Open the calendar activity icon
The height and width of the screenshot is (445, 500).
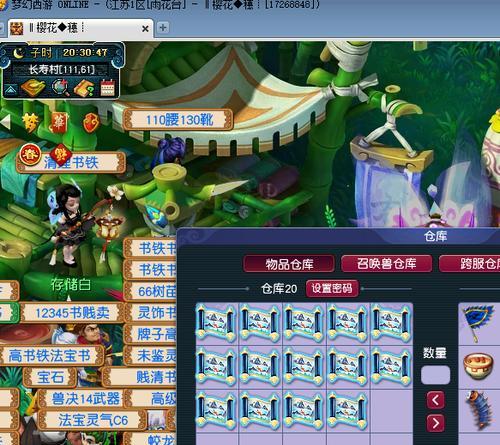[107, 88]
